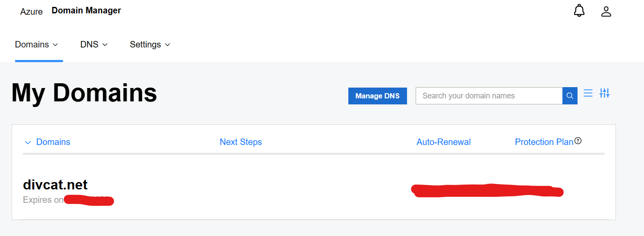Viewport: 644px width, 236px height.
Task: Open the DNS navigation menu
Action: [89, 44]
